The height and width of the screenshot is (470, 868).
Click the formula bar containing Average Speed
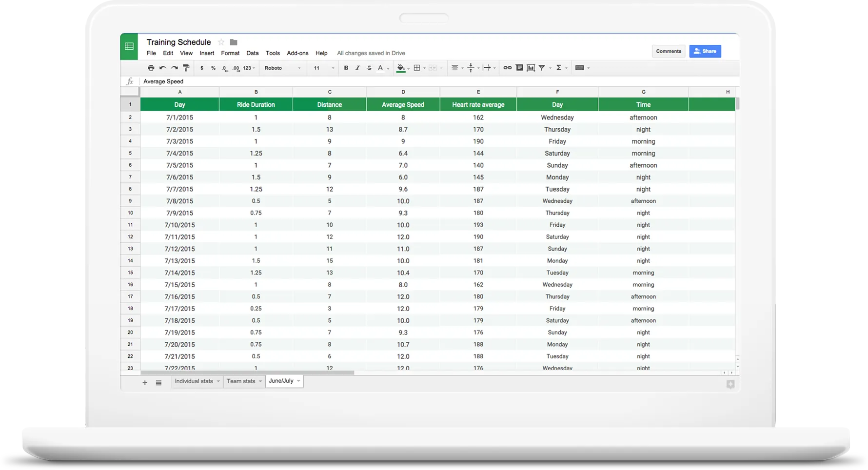439,81
